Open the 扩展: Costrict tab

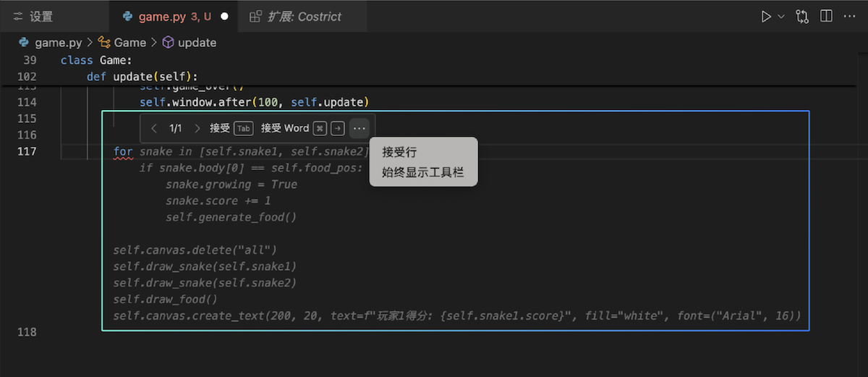(x=302, y=16)
